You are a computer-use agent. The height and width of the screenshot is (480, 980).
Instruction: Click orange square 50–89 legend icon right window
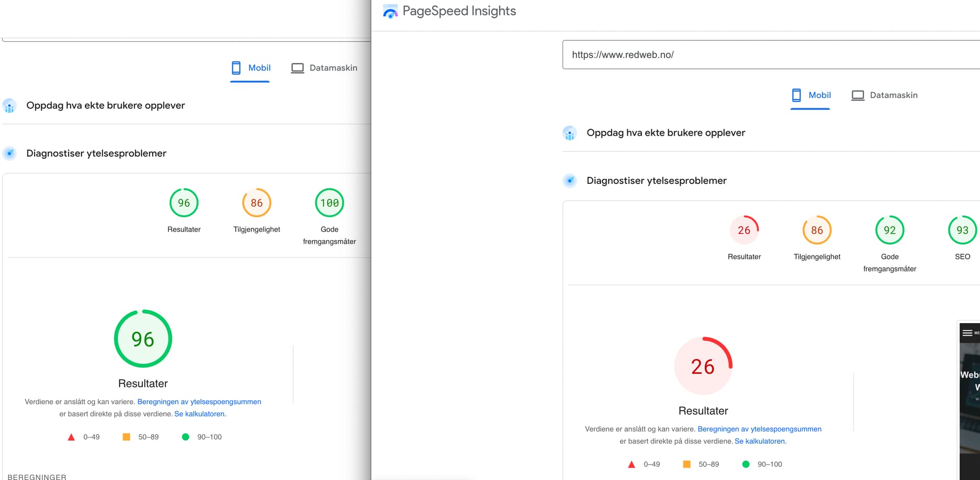point(687,464)
